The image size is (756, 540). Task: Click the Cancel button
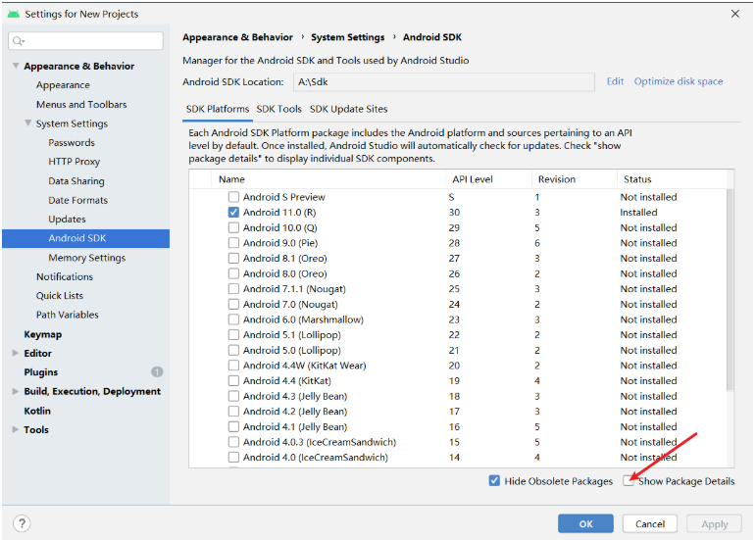click(x=649, y=523)
